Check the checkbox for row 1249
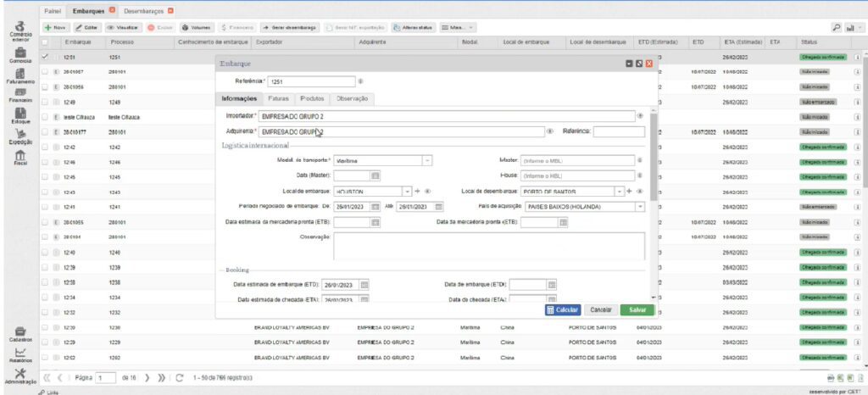The image size is (868, 395). click(x=47, y=102)
